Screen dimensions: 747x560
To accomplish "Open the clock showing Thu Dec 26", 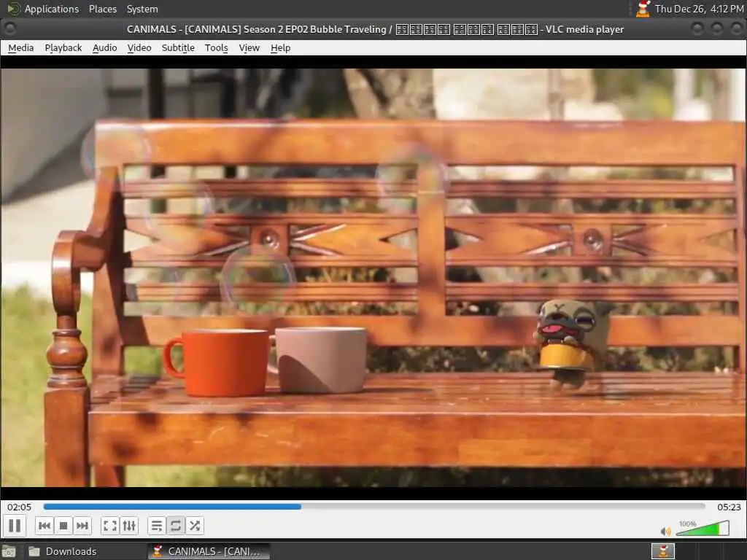I will coord(699,9).
